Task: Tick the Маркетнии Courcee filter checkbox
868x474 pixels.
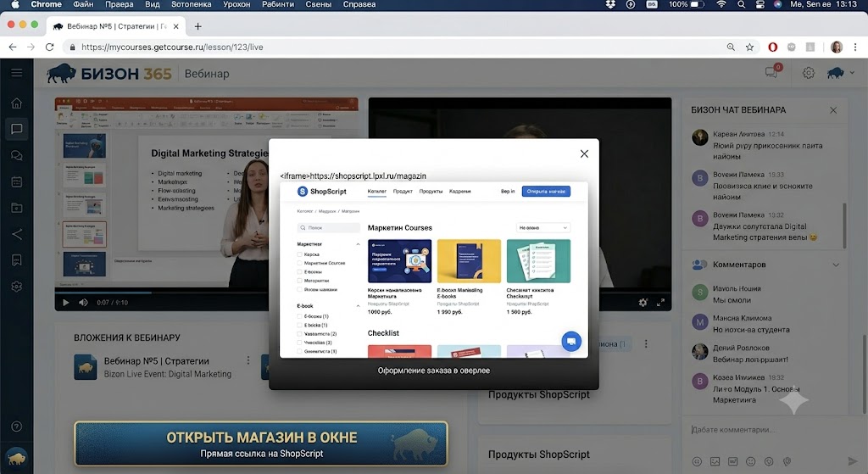Action: (299, 263)
